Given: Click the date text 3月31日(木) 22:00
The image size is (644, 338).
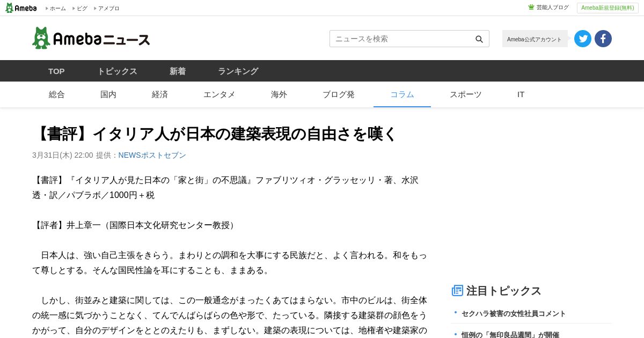Looking at the screenshot, I should [x=63, y=155].
